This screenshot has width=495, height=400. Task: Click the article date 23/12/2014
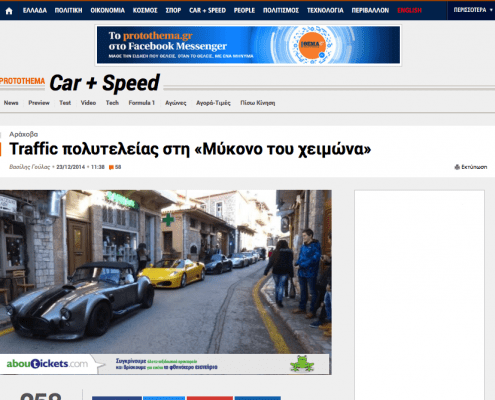tap(71, 167)
